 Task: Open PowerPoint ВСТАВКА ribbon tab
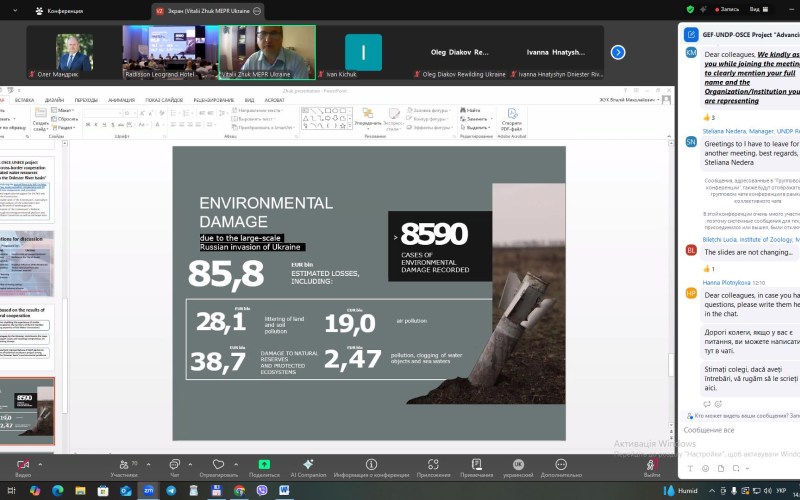click(x=24, y=100)
